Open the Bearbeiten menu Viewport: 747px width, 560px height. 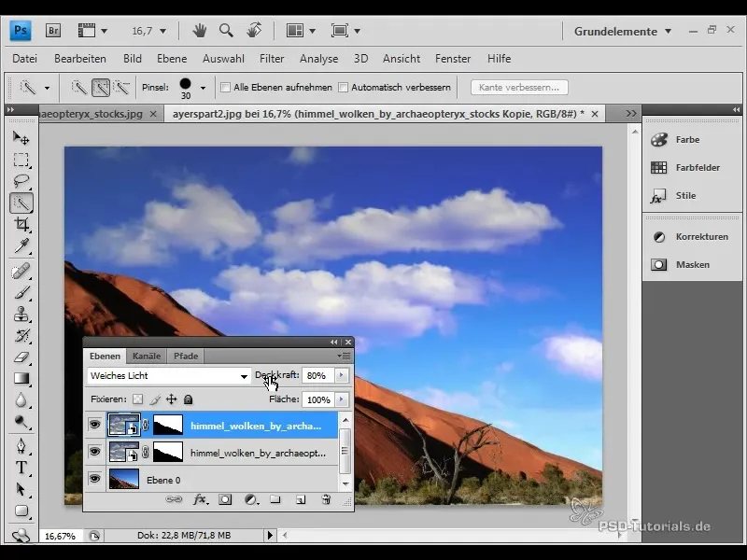point(80,59)
